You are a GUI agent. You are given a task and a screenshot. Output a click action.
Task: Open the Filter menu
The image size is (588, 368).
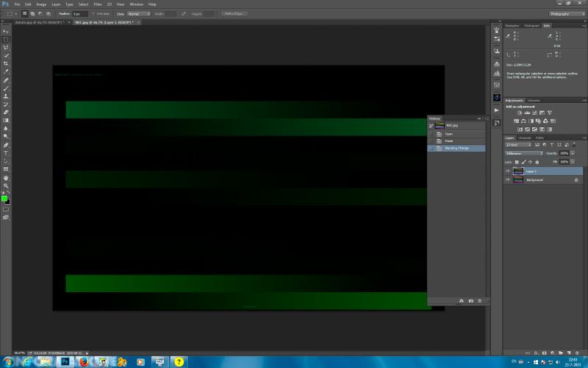coord(98,4)
